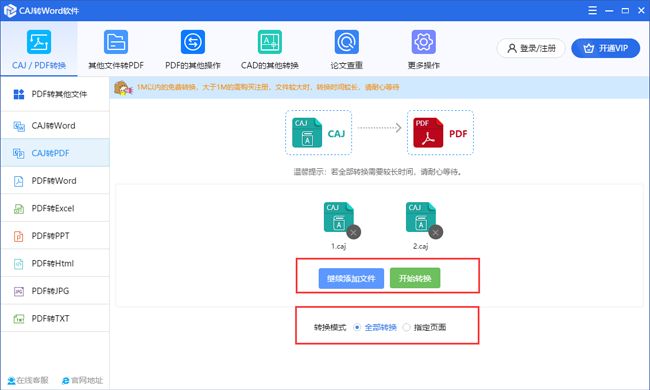Select the 2.caj file thumbnail
This screenshot has height=390, width=650.
pyautogui.click(x=420, y=217)
